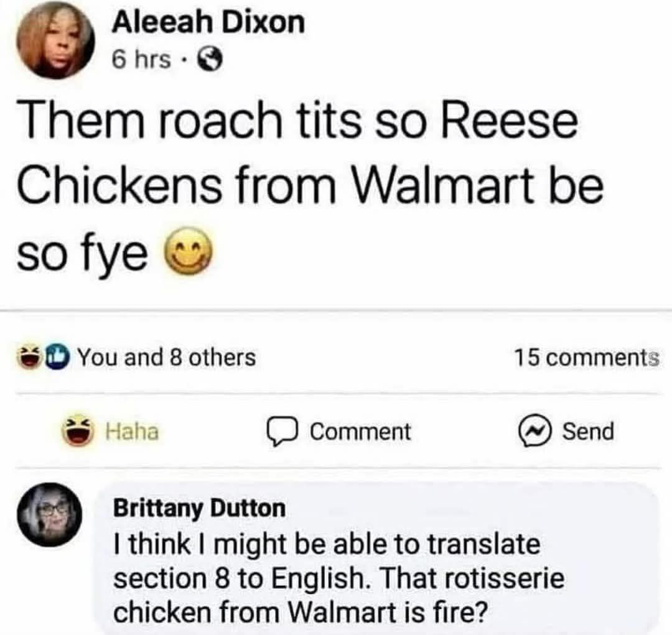Viewport: 672px width, 635px height.
Task: Open Brittany Dutton's comment avatar
Action: click(x=50, y=514)
